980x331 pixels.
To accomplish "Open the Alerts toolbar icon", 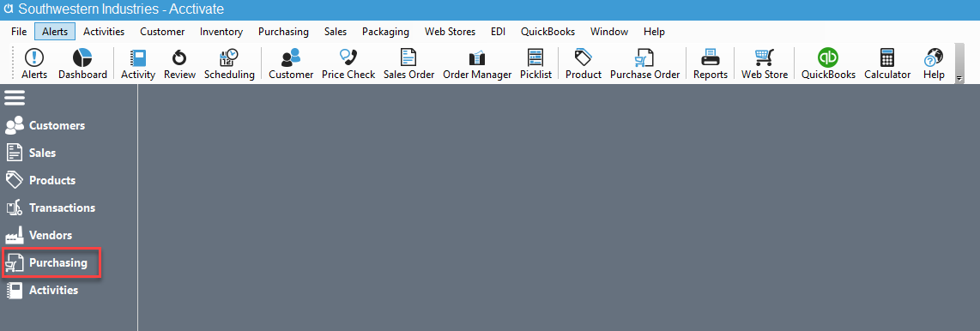I will point(33,64).
